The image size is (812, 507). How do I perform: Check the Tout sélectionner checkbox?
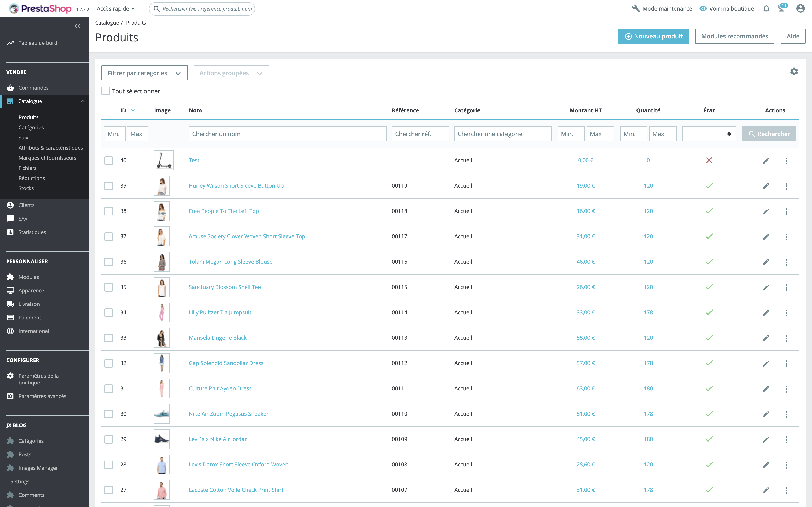(x=106, y=91)
